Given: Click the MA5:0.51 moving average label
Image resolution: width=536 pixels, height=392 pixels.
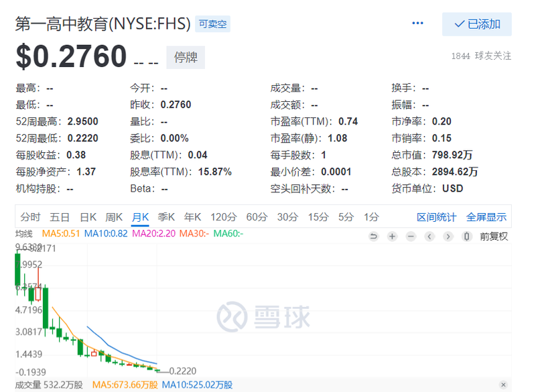Looking at the screenshot, I should [61, 234].
